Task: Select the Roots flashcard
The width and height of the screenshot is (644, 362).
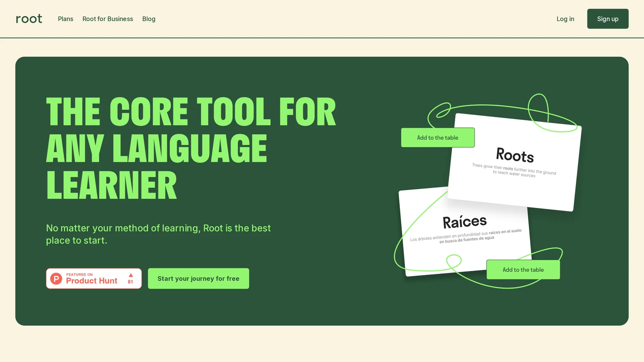Action: pos(514,163)
